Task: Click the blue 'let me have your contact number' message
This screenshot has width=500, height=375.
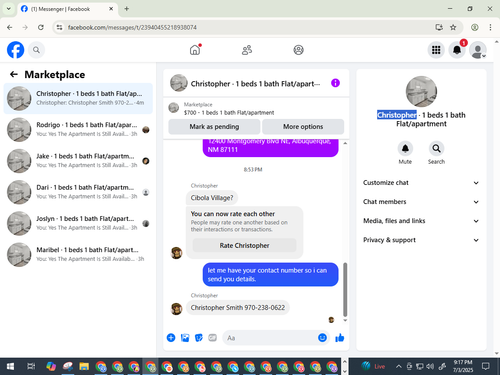Action: click(270, 275)
